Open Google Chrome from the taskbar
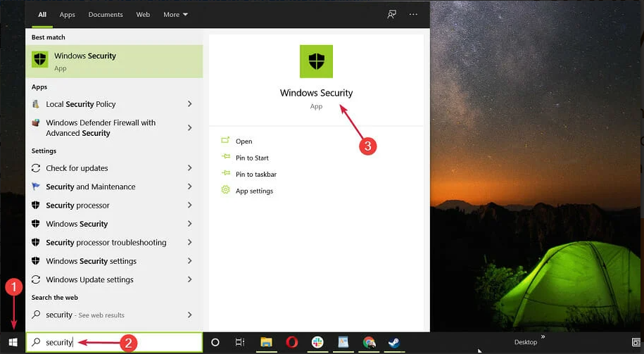 coord(369,343)
